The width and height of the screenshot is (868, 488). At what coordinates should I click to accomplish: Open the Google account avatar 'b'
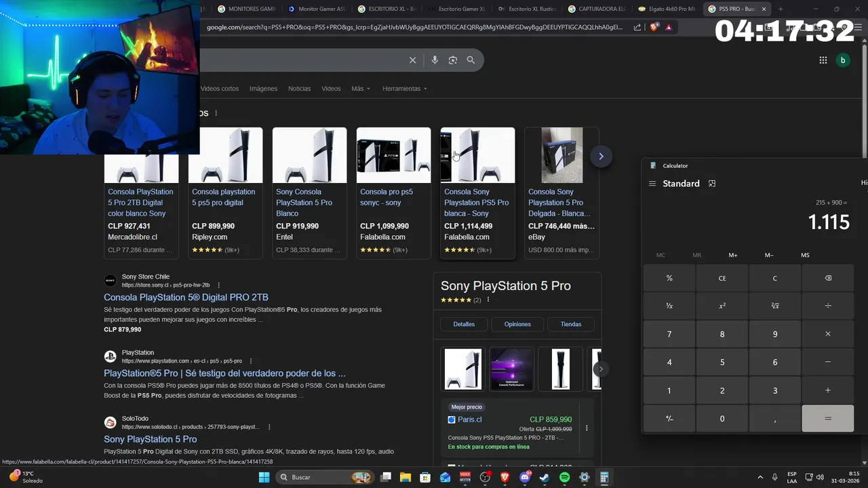(843, 60)
